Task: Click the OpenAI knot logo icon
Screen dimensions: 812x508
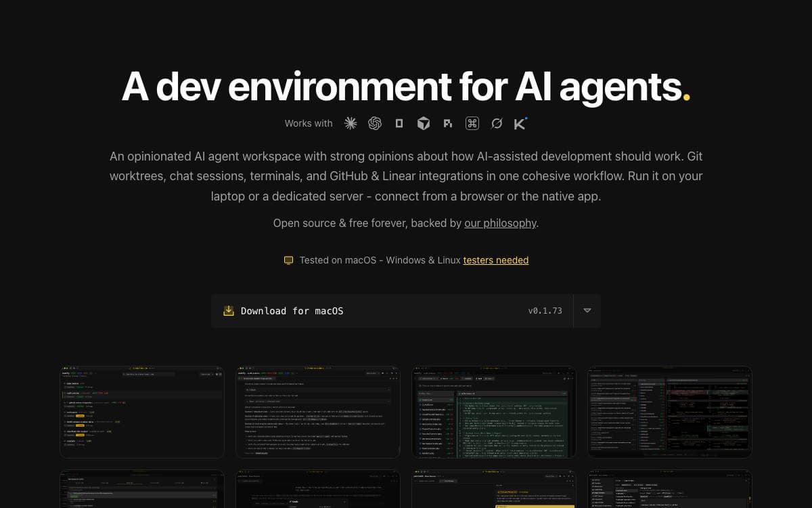Action: (x=375, y=123)
